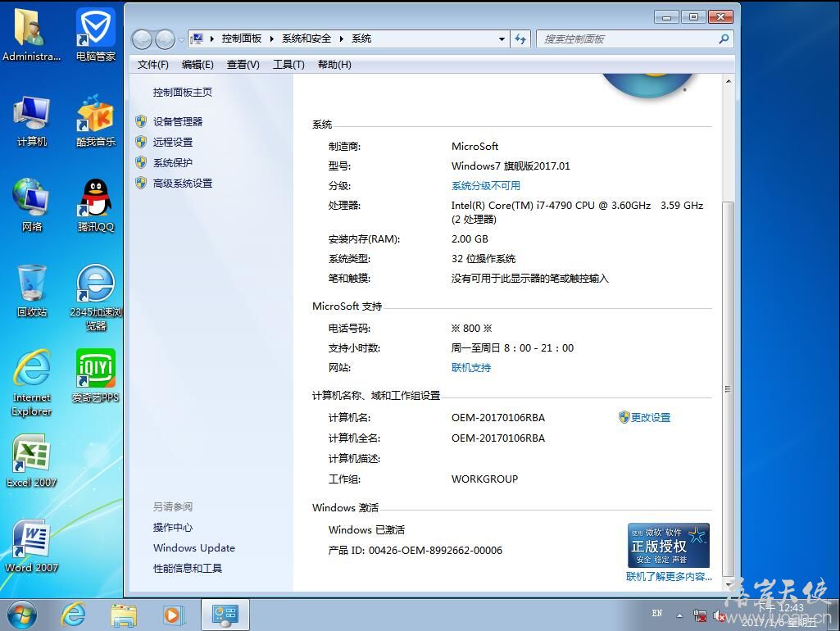Open 性能信息和工具 link
Screen dimensions: 840x631
pyautogui.click(x=188, y=569)
